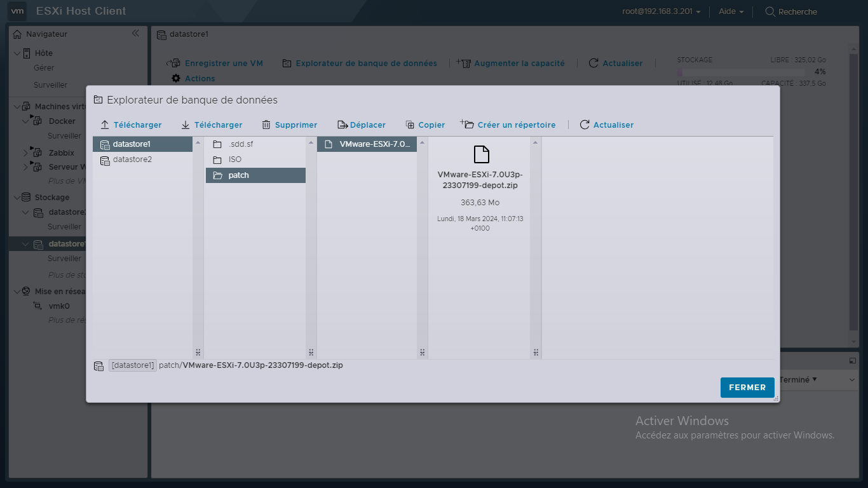Viewport: 868px width, 488px height.
Task: Click the Navigateur home icon
Action: tap(17, 34)
